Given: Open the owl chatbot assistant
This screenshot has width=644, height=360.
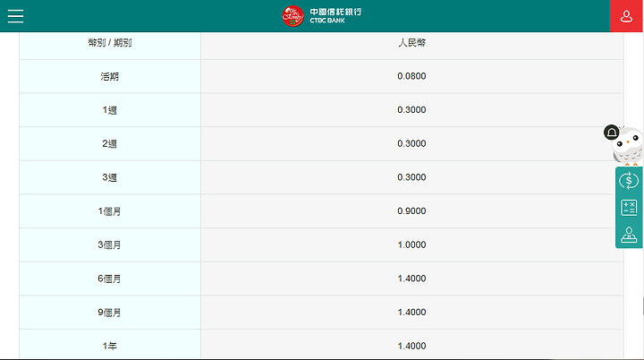Looking at the screenshot, I should (629, 146).
